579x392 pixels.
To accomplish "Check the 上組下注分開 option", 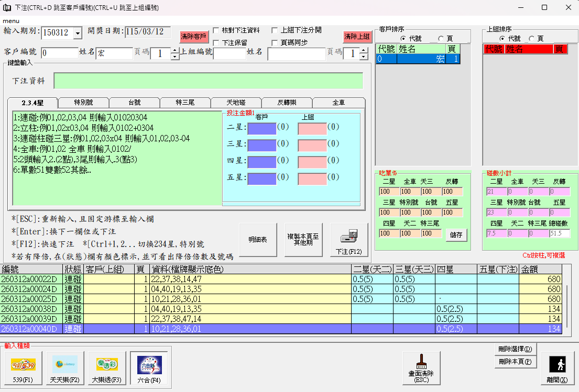I will tap(275, 29).
